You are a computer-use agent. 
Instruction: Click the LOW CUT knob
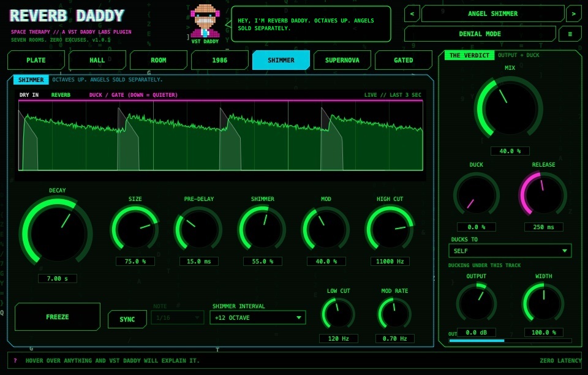[338, 314]
